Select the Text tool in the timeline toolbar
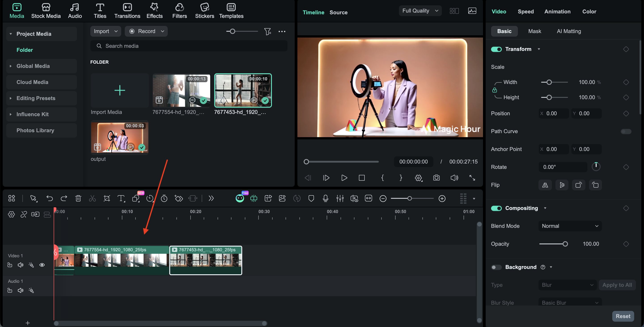 [x=121, y=198]
